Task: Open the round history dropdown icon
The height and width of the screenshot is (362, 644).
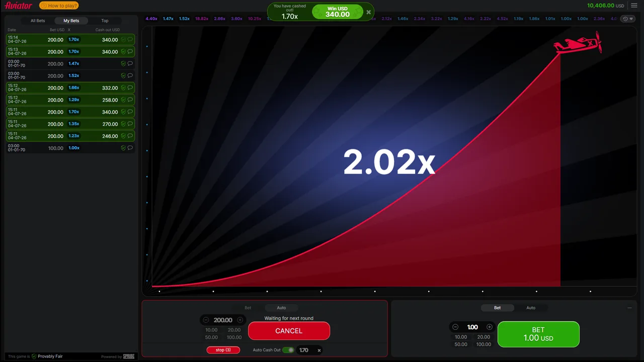Action: (628, 19)
